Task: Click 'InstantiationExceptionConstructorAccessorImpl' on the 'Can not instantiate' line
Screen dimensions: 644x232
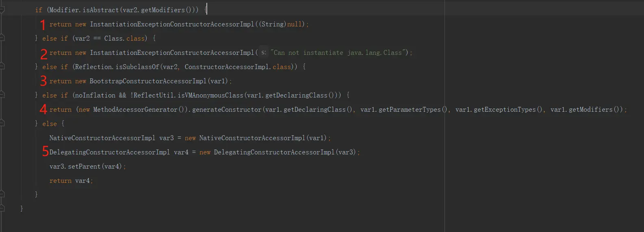Action: coord(172,53)
